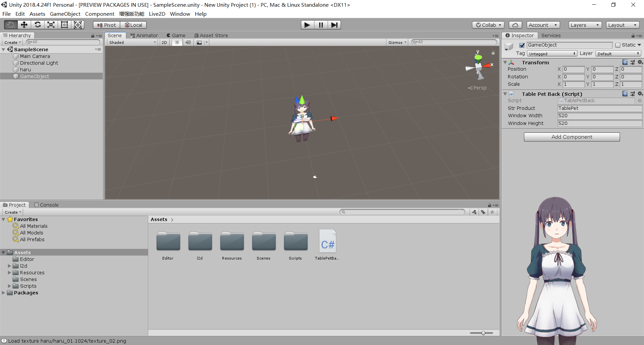Toggle 2D view mode in Scene
This screenshot has width=644, height=345.
tap(164, 42)
